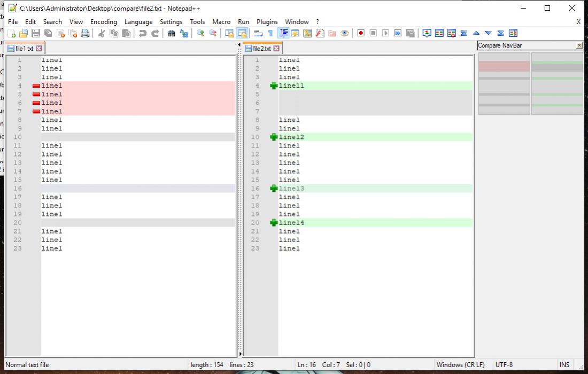Click Set as First to Compare icon
This screenshot has width=588, height=374.
(427, 33)
